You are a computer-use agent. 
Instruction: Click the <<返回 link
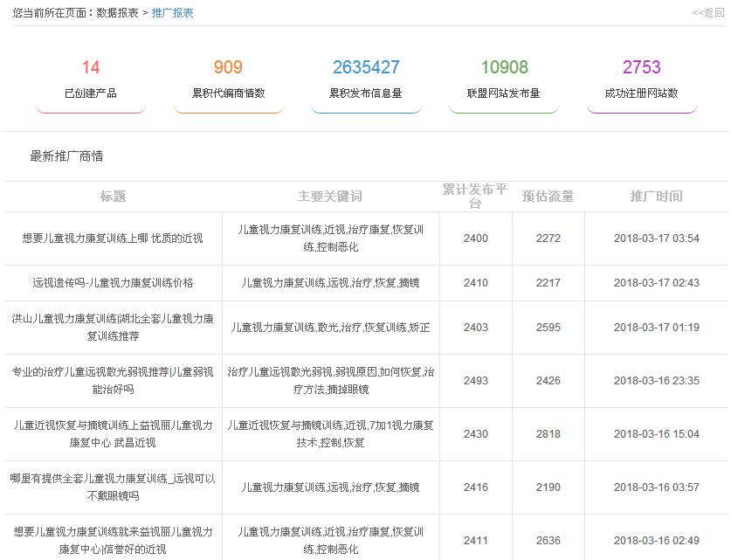coord(707,13)
